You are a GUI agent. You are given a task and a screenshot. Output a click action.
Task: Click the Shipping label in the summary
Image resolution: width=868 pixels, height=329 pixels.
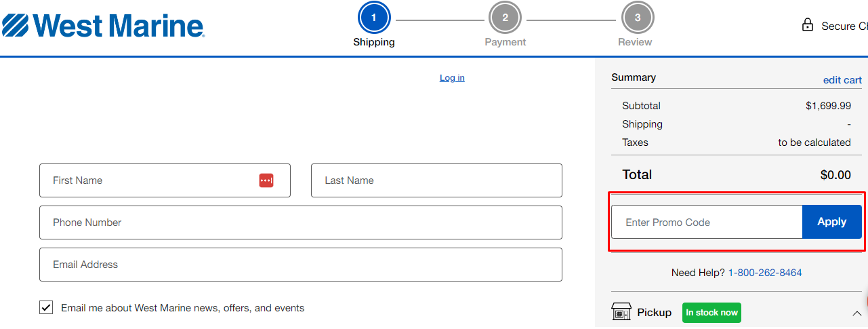[x=642, y=124]
